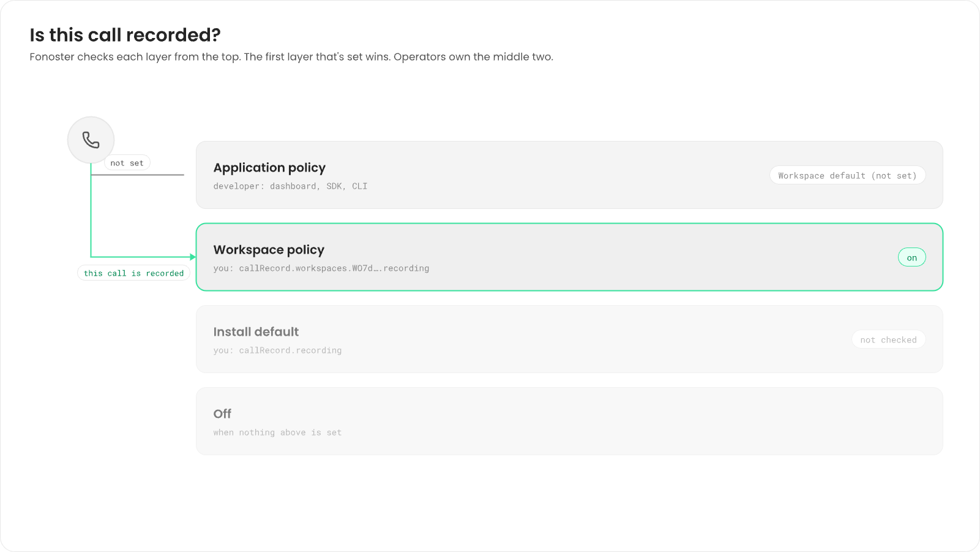Click the green 'on' status pill
This screenshot has height=552, width=980.
[x=911, y=258]
